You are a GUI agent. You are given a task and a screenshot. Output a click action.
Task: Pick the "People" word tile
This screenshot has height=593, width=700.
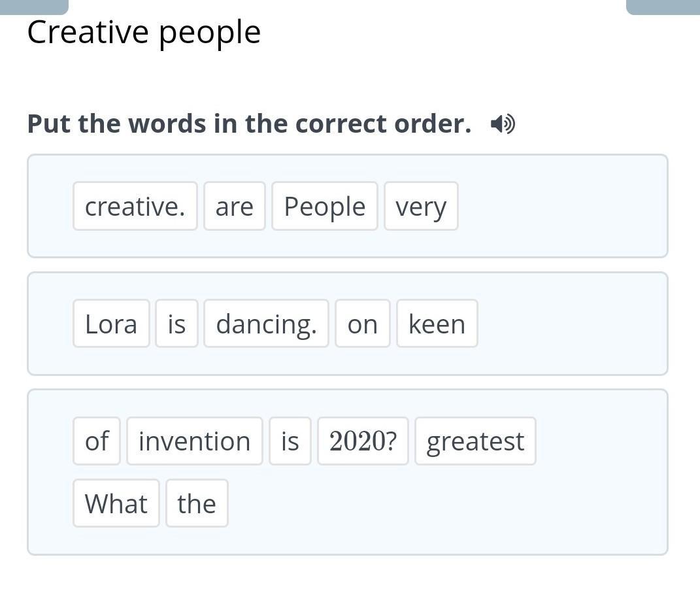pos(324,207)
